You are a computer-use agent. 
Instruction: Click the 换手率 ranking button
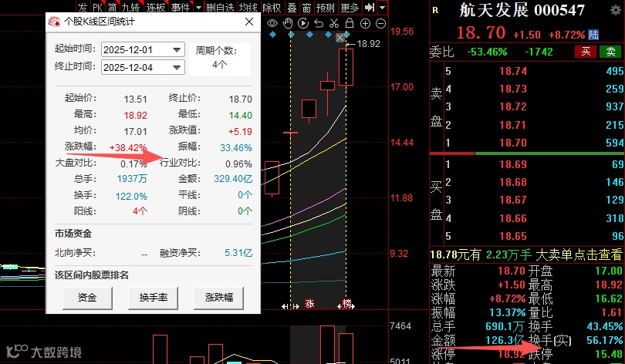(x=153, y=298)
